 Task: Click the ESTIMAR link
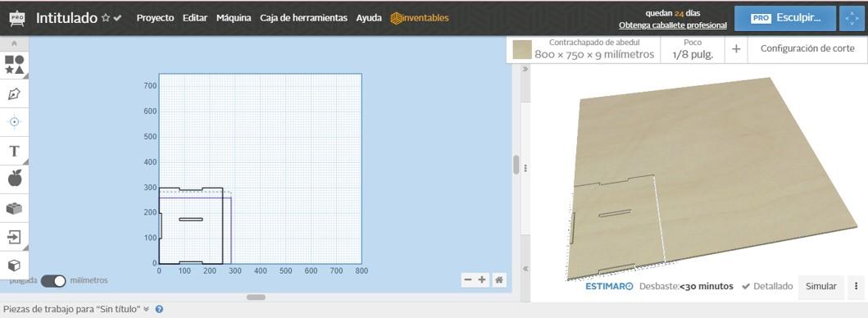609,286
